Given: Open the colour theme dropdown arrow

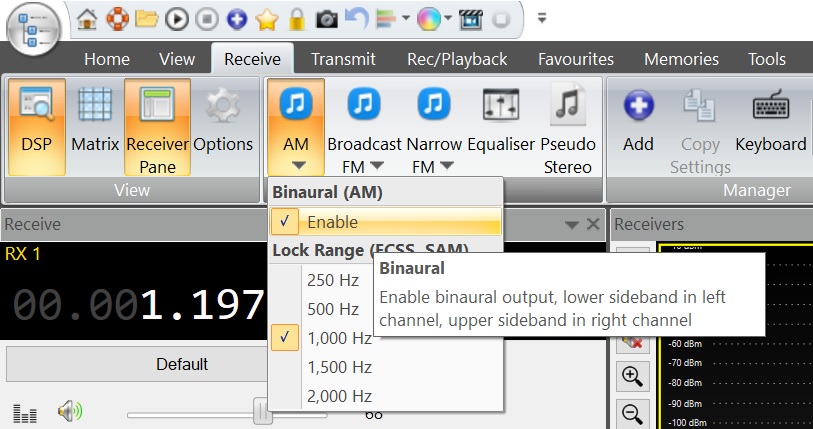Looking at the screenshot, I should 449,18.
